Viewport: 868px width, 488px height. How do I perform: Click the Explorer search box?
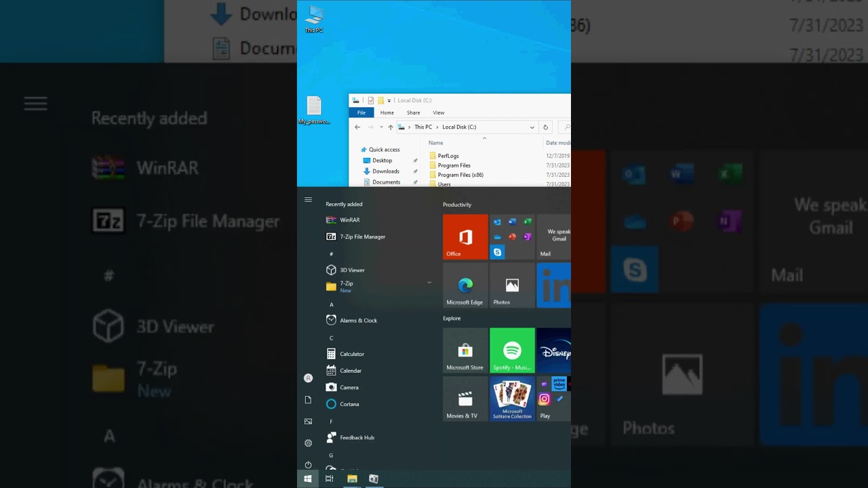click(x=564, y=127)
